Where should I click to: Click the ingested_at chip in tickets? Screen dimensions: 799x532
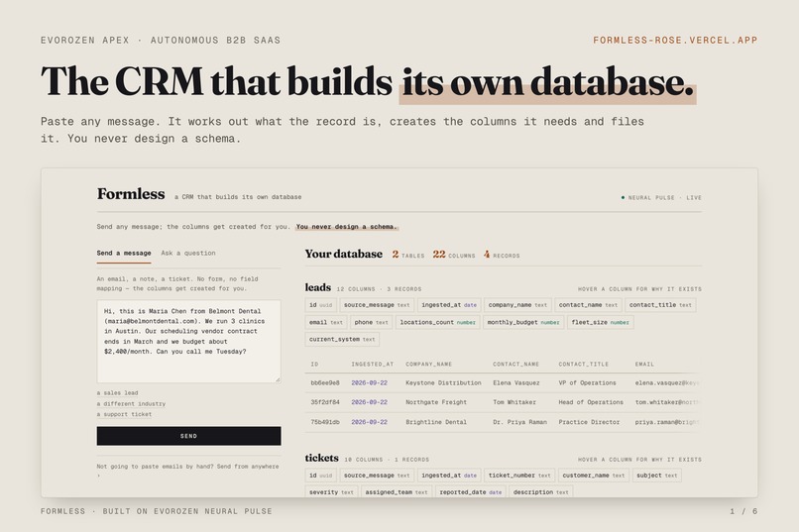(449, 476)
